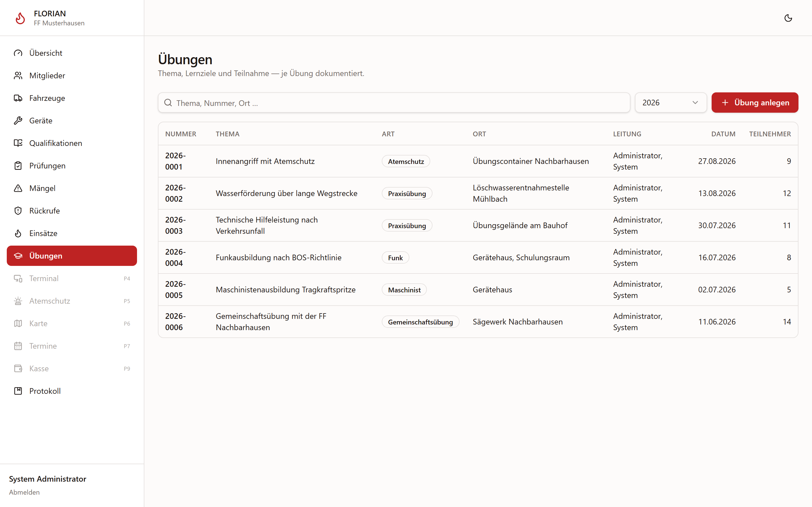The height and width of the screenshot is (507, 812).
Task: Focus the Thema, Nummer, Ort search field
Action: [394, 103]
